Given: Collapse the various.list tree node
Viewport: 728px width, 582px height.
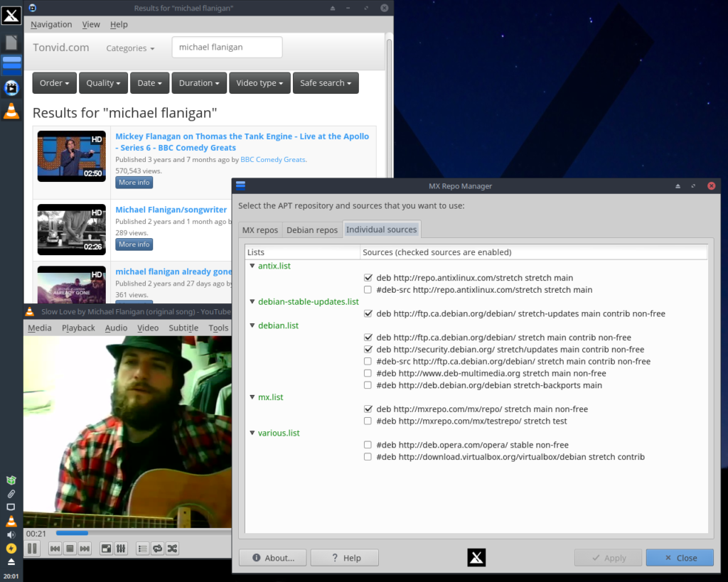Looking at the screenshot, I should pos(252,433).
